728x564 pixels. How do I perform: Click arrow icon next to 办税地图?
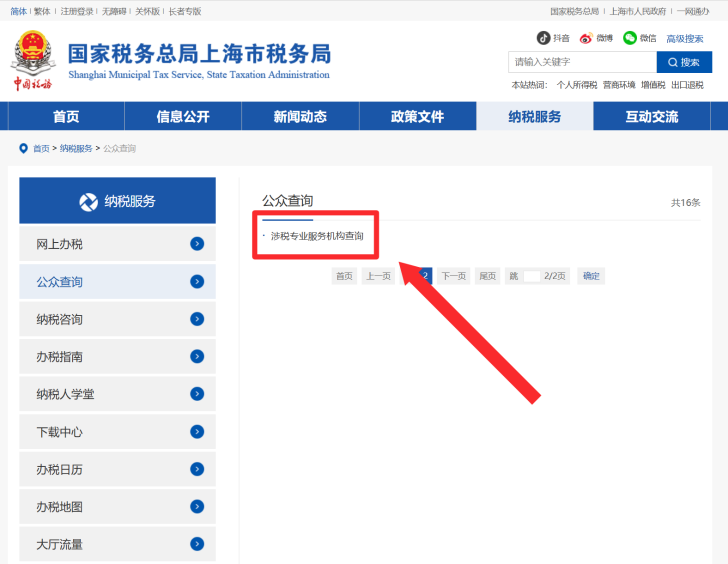coord(197,506)
